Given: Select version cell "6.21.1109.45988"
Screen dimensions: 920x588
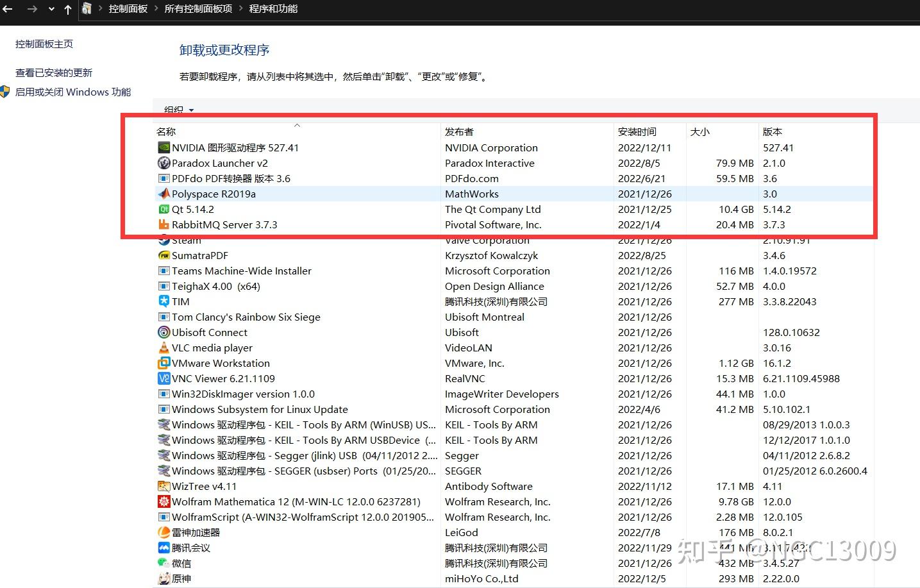Looking at the screenshot, I should pyautogui.click(x=801, y=378).
